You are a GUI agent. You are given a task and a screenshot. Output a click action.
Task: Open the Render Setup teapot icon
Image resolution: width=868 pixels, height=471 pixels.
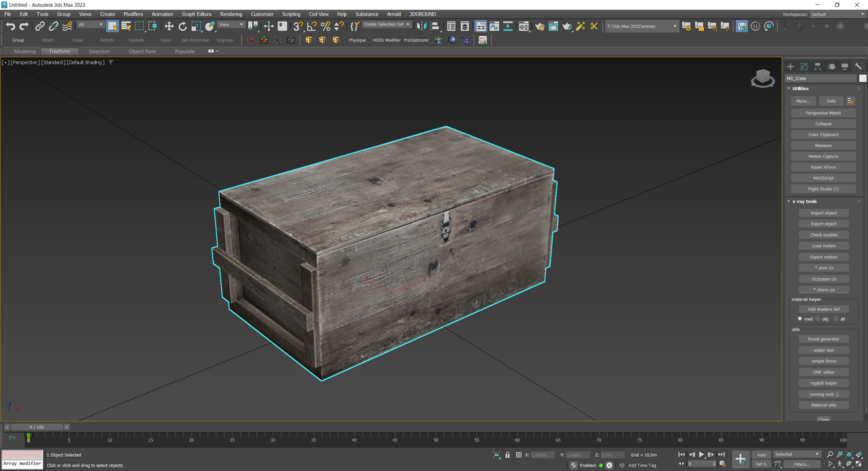pyautogui.click(x=539, y=26)
